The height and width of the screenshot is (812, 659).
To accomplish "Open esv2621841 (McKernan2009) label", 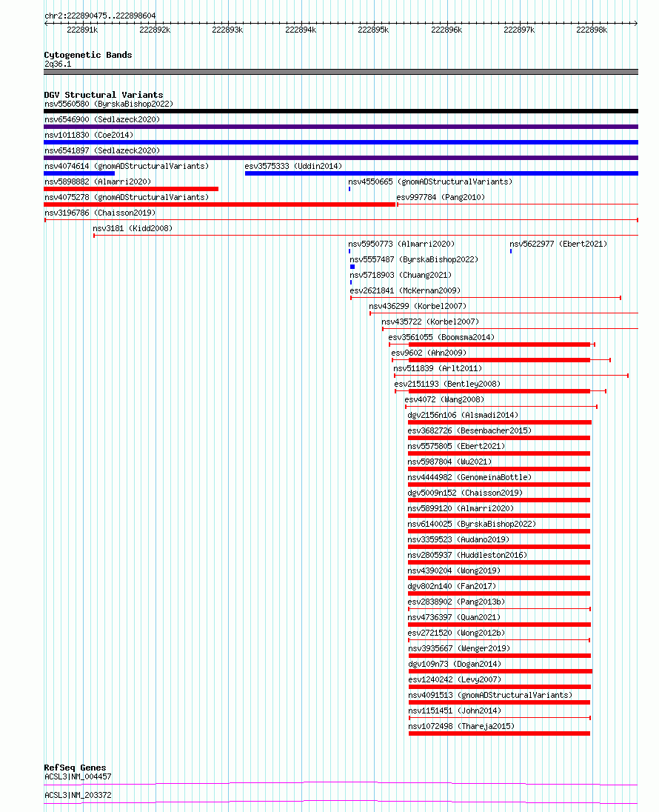I will point(405,290).
